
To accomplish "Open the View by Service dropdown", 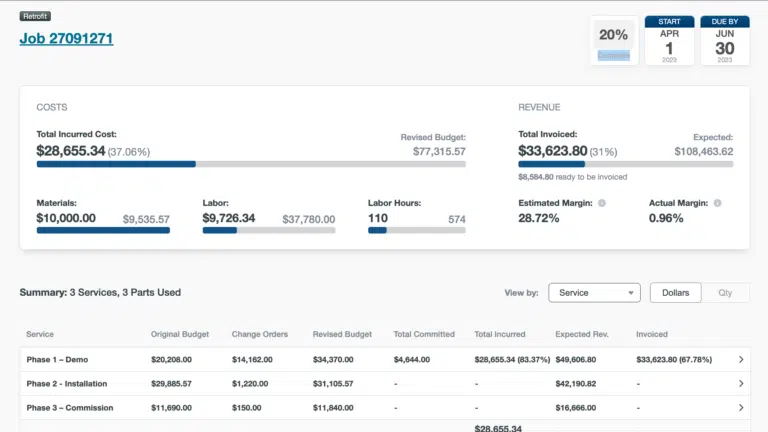I will 593,293.
